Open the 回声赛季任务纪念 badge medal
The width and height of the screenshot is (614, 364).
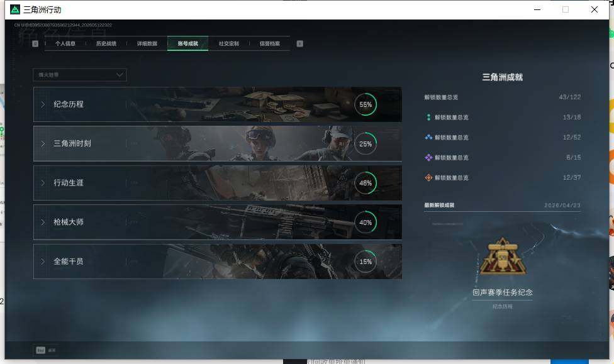(503, 256)
